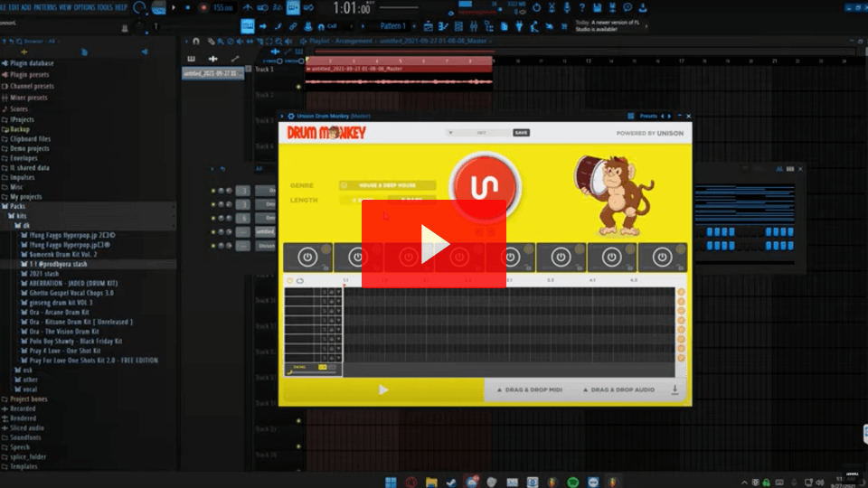Open the plugin picker plug icon
Screen dimensions: 868x488
coord(519,26)
